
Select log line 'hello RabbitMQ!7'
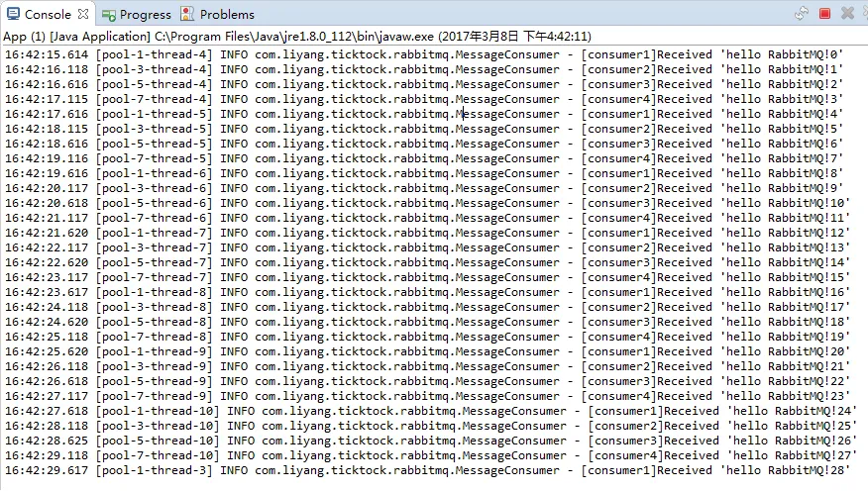pos(424,158)
